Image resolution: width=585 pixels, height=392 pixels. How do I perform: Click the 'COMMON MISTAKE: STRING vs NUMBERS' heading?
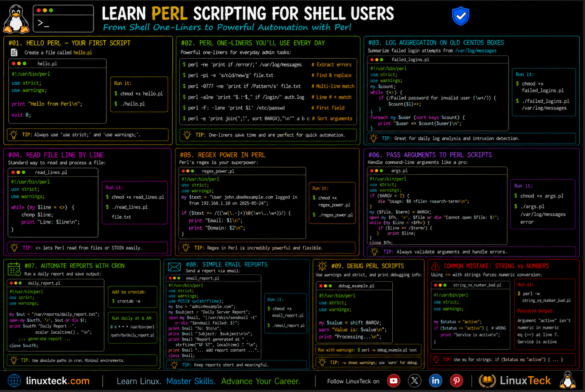pos(496,266)
